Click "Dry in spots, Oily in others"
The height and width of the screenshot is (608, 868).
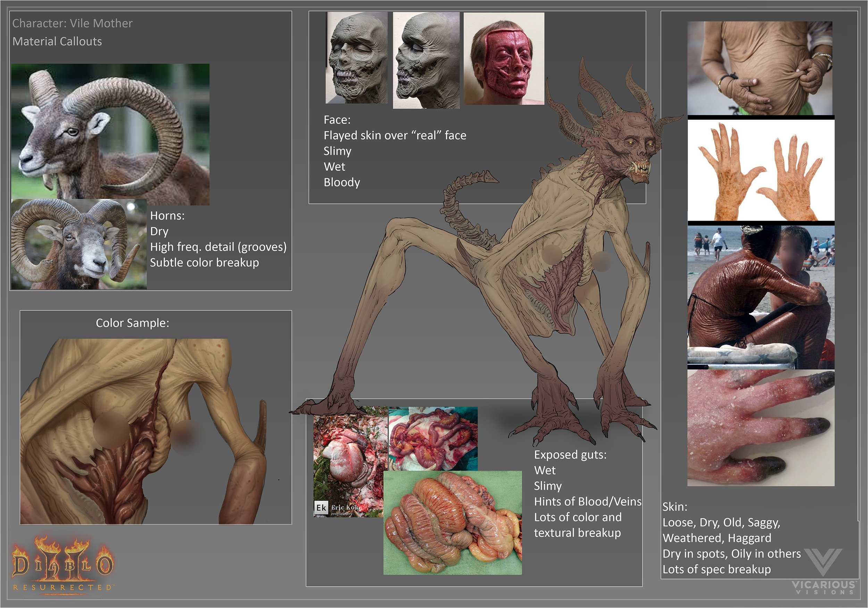732,554
